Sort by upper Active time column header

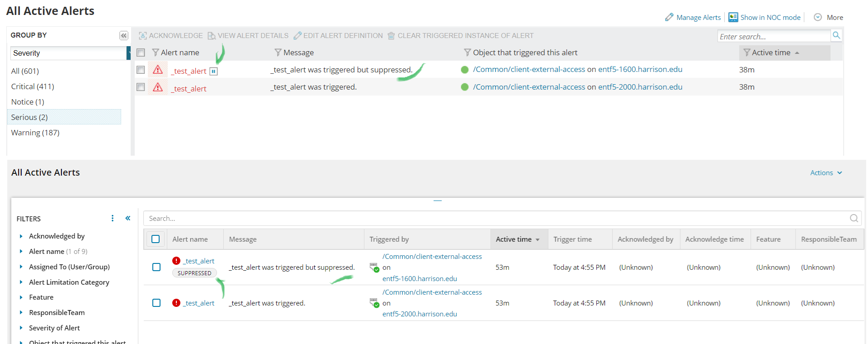coord(784,53)
